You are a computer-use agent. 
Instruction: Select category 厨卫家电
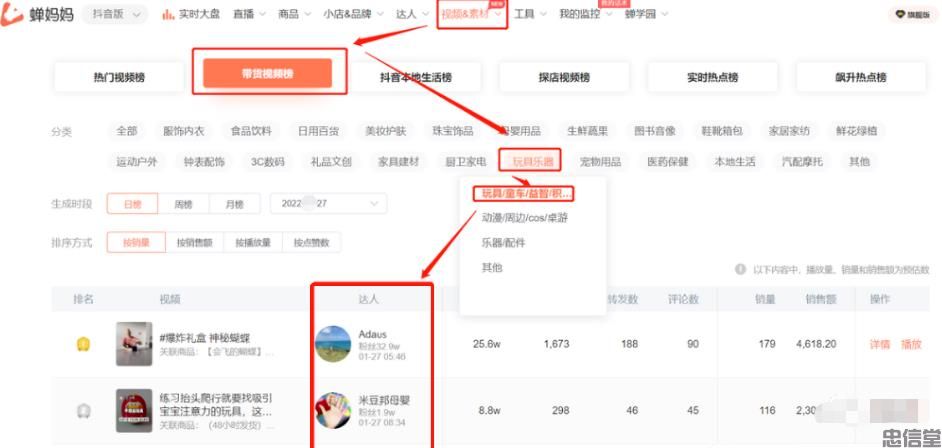pos(466,162)
